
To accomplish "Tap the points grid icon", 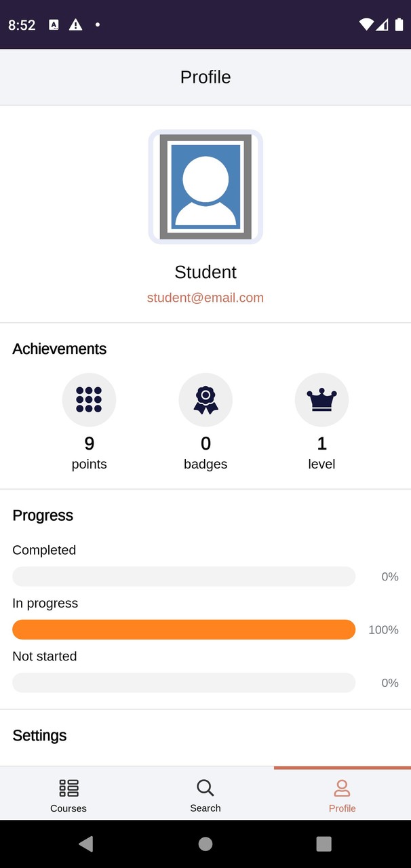I will click(x=89, y=400).
